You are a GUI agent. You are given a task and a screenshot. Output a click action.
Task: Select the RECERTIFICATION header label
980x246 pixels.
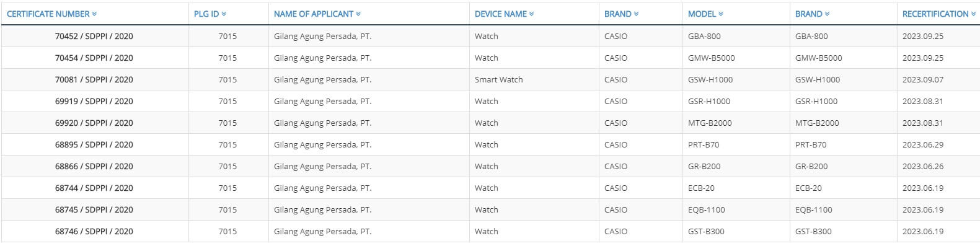935,14
